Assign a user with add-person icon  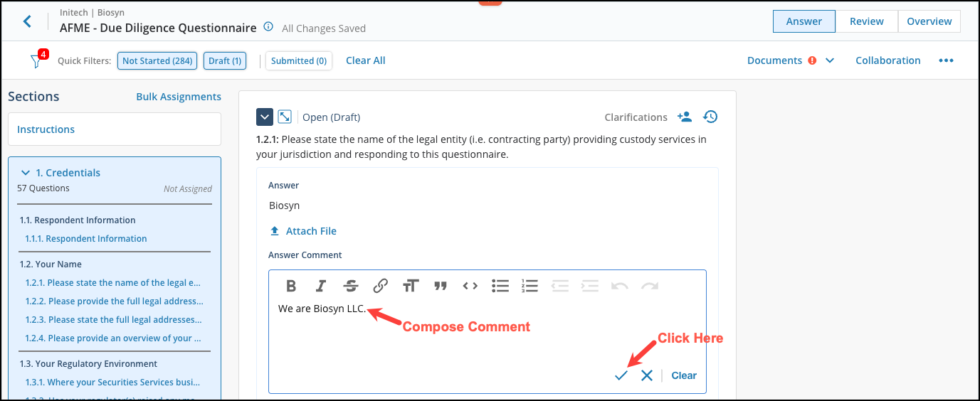685,117
